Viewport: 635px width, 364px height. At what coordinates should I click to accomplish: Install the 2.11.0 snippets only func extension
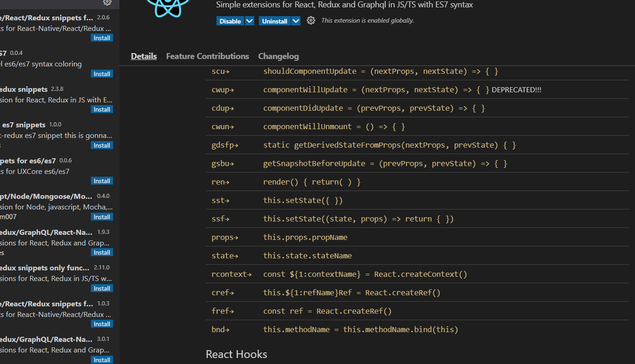tap(102, 288)
